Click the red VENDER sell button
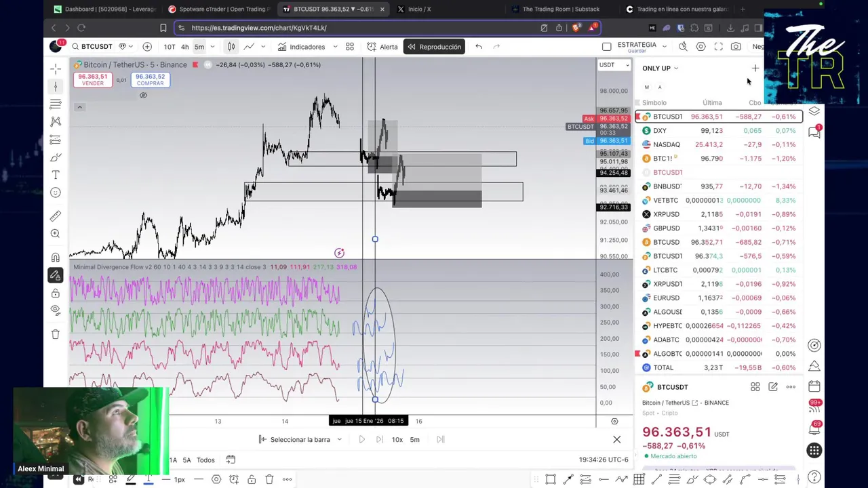The image size is (868, 488). coord(92,79)
